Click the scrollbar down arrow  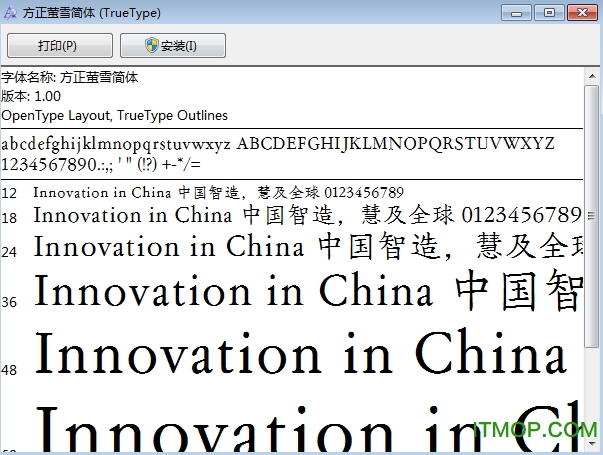click(592, 443)
